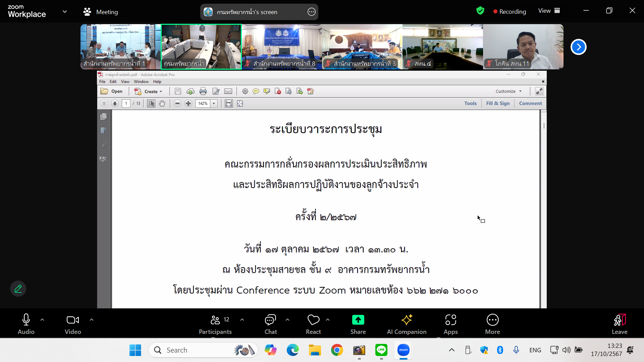The width and height of the screenshot is (644, 362).
Task: Open screen share options ellipsis menu
Action: coord(311,12)
